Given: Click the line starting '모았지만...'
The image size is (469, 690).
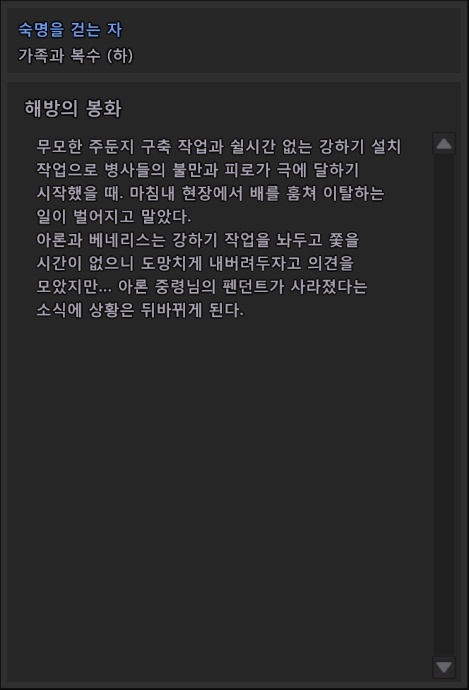Looking at the screenshot, I should 202,286.
